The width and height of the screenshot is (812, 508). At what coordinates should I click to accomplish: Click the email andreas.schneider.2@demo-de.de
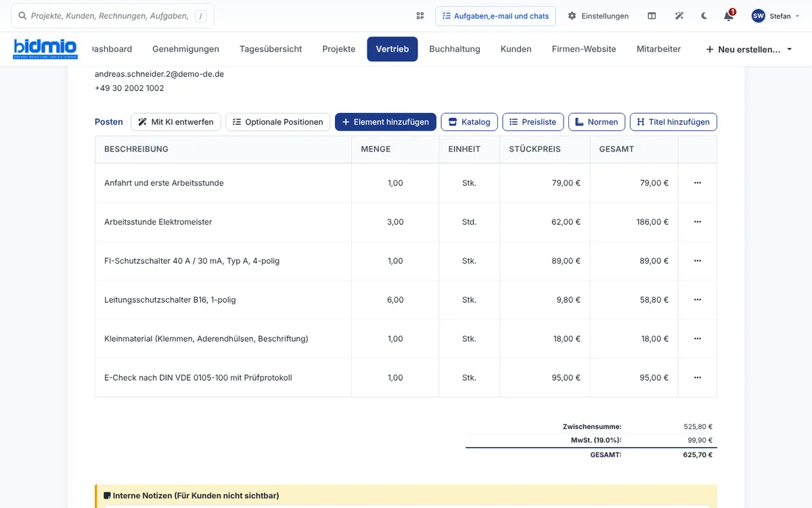[159, 74]
